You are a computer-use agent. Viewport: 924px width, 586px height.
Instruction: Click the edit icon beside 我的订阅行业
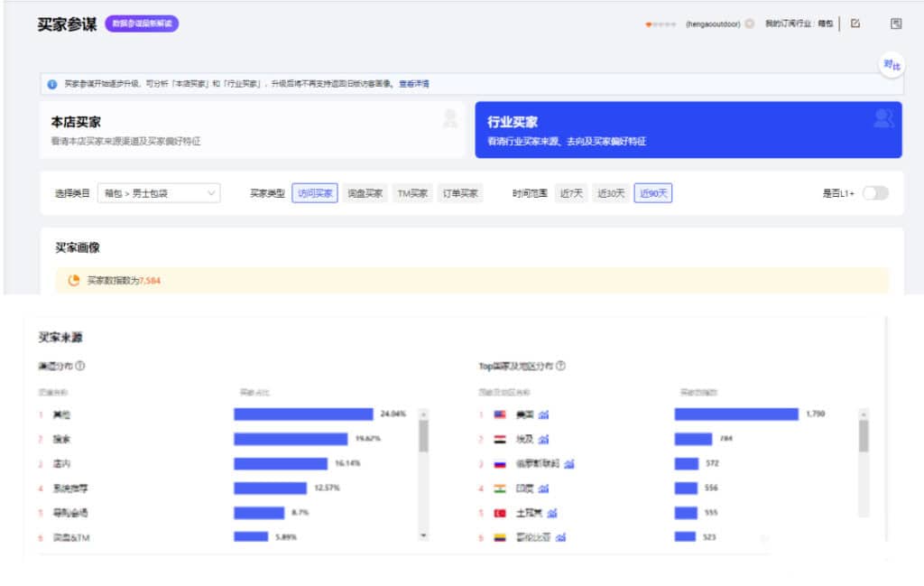[855, 23]
